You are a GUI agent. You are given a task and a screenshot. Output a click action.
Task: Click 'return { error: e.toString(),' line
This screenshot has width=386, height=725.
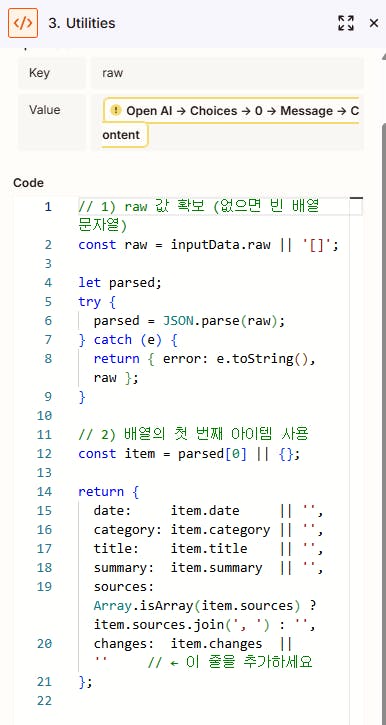[205, 358]
